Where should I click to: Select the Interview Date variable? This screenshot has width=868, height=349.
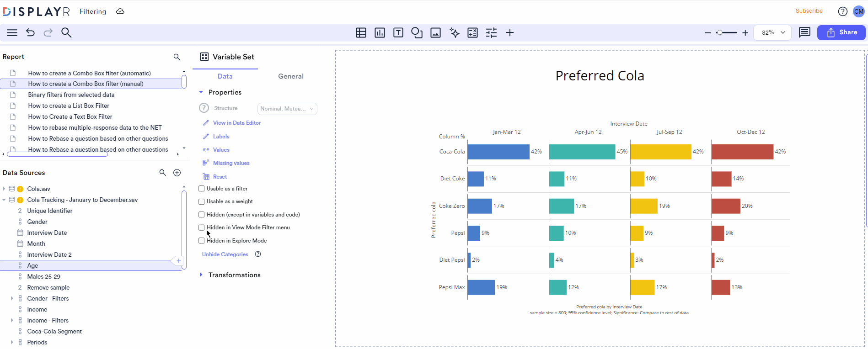tap(47, 233)
